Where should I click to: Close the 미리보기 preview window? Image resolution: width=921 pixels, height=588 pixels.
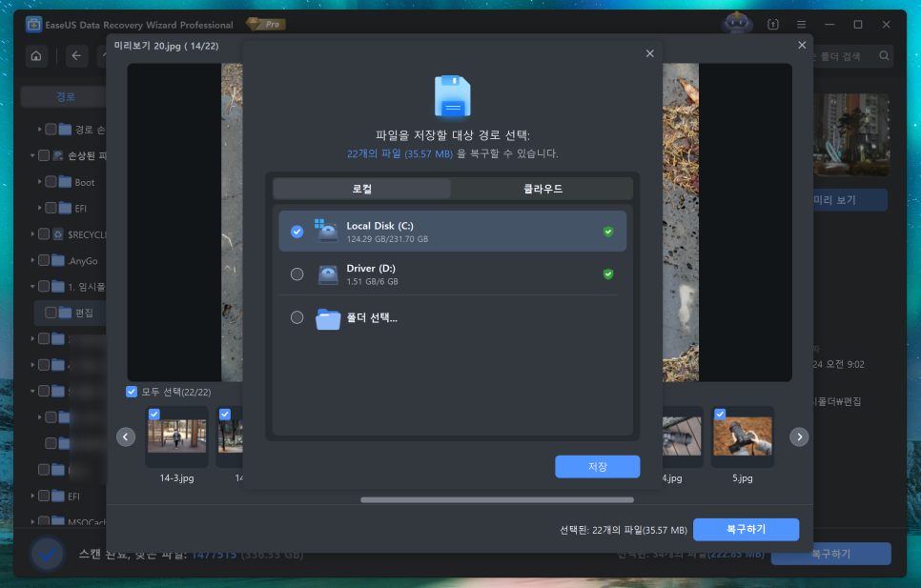click(x=802, y=45)
